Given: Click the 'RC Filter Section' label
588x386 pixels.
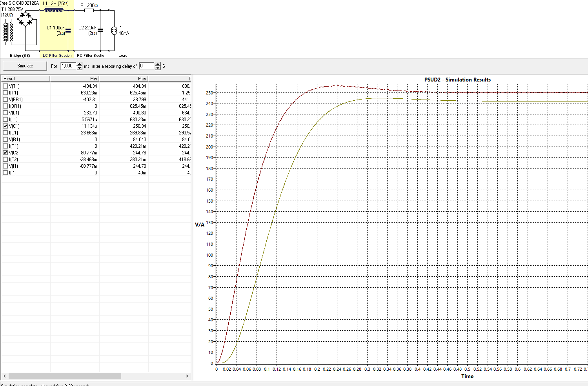Looking at the screenshot, I should 92,56.
